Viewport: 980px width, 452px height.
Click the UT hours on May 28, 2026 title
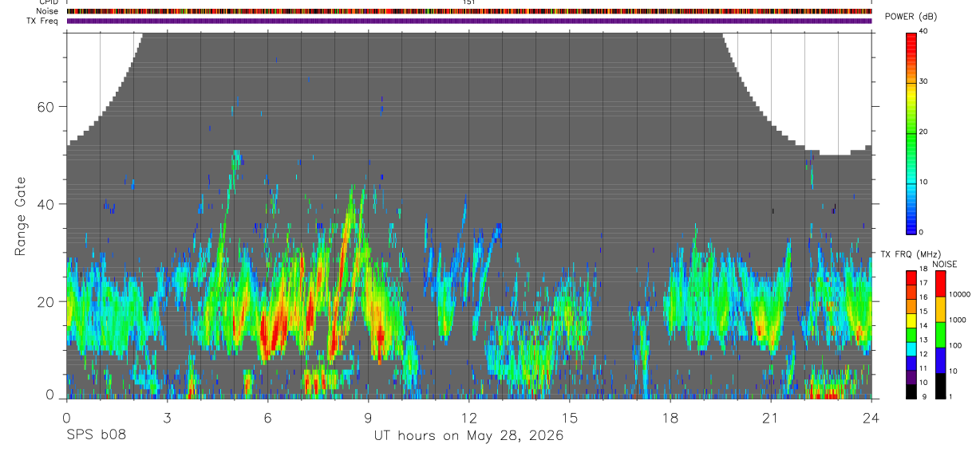pyautogui.click(x=469, y=435)
